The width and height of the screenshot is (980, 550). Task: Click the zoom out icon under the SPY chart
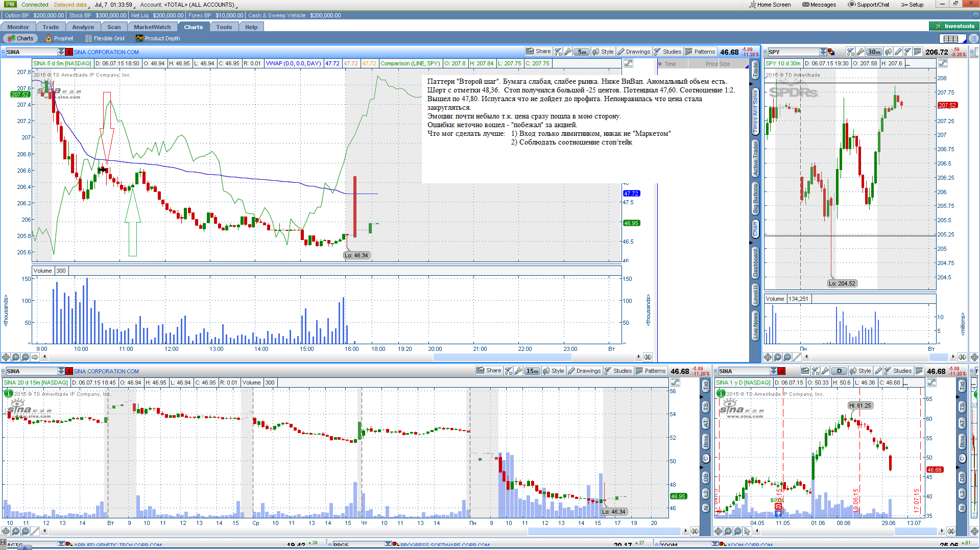[x=787, y=357]
